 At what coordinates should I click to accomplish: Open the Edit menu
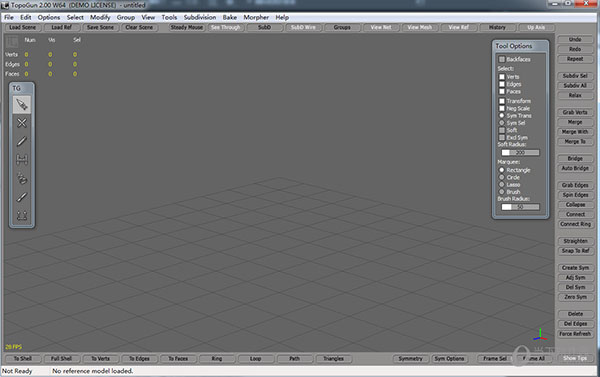click(x=26, y=17)
